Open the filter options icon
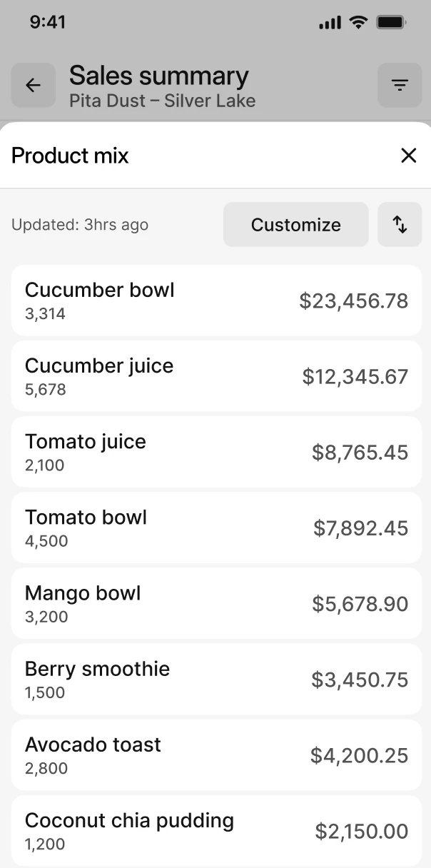431x868 pixels. 400,86
